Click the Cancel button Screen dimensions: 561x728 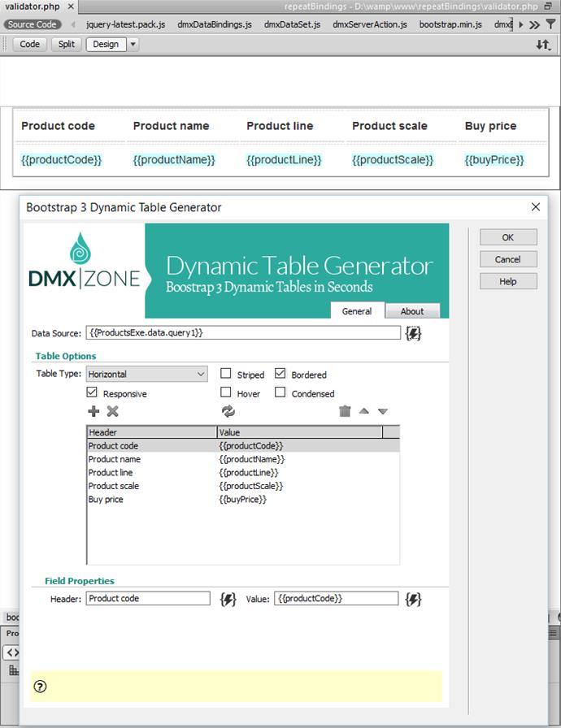[x=508, y=259]
